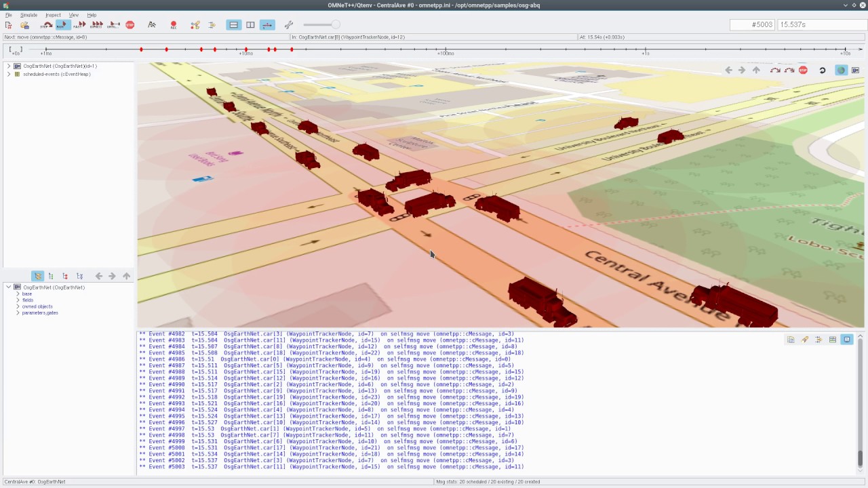Click the find/inspect objects icon
Screen dimensions: 868x488
(x=195, y=25)
